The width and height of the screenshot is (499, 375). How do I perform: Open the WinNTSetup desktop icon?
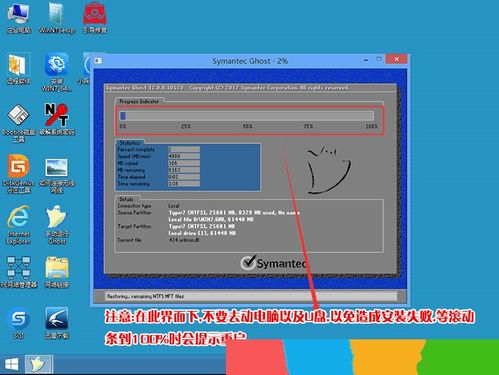(x=56, y=17)
